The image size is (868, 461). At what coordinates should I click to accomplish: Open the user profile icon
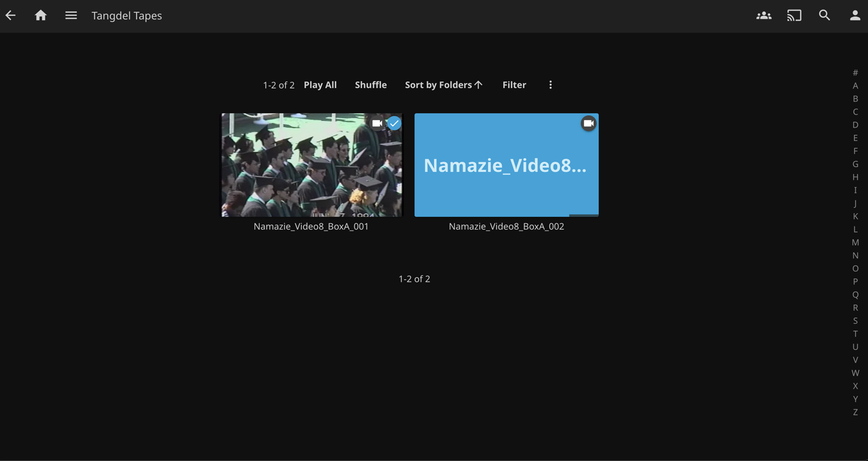855,15
